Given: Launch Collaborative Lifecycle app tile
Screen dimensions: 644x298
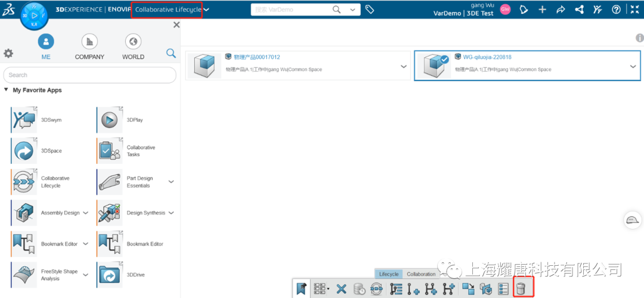Looking at the screenshot, I should [24, 182].
